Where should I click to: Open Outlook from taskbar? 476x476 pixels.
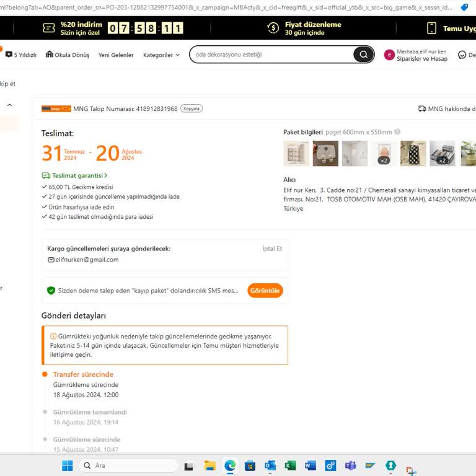click(270, 465)
